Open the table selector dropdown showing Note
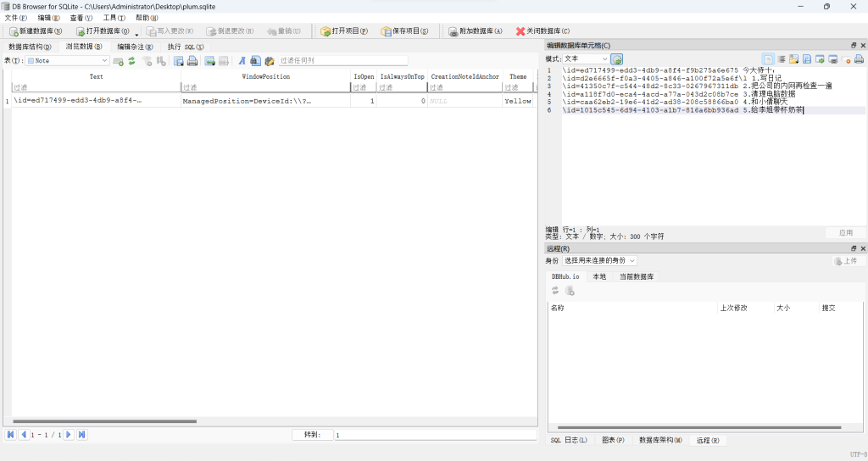 [68, 61]
